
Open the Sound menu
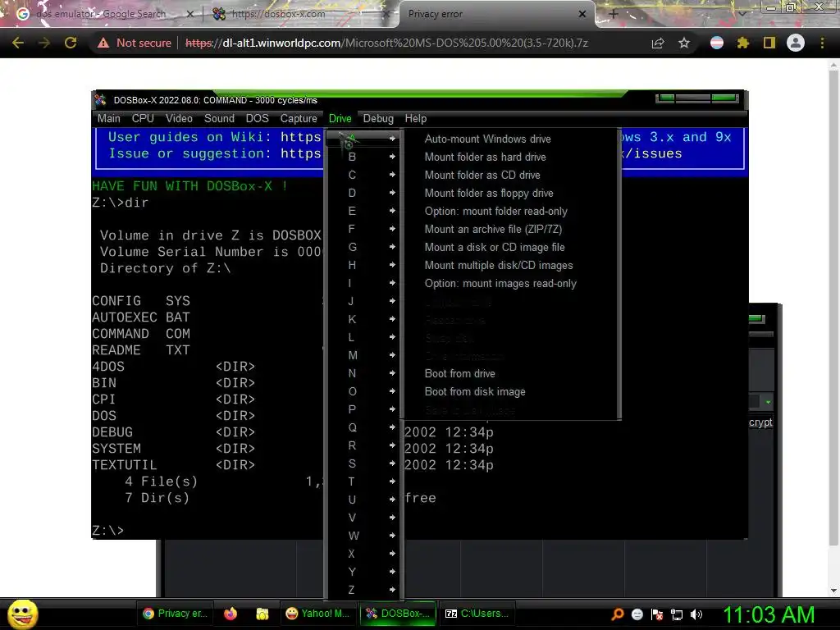(219, 118)
